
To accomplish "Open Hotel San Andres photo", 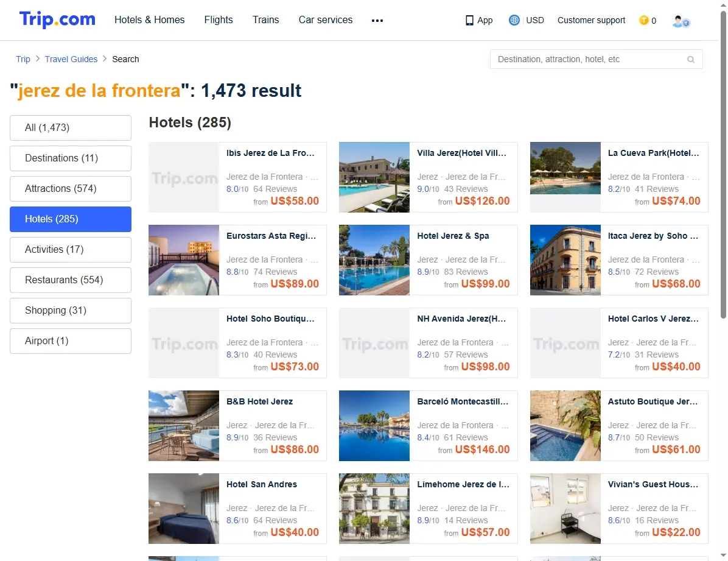I will click(x=183, y=509).
